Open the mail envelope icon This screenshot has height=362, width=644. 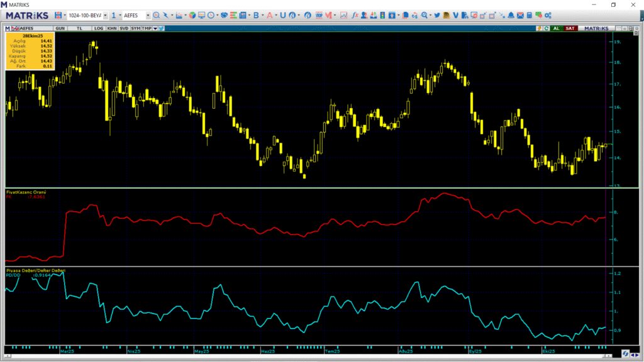520,15
